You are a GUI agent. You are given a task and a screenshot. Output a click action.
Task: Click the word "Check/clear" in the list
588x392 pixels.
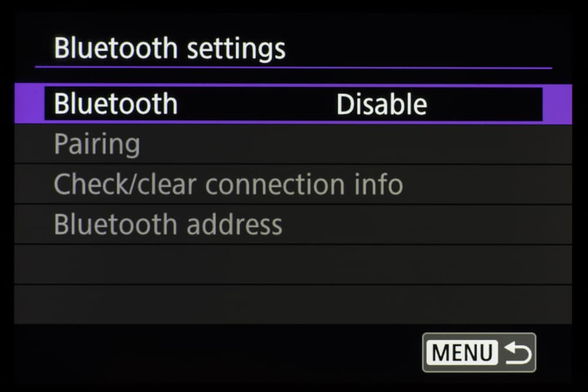[126, 184]
